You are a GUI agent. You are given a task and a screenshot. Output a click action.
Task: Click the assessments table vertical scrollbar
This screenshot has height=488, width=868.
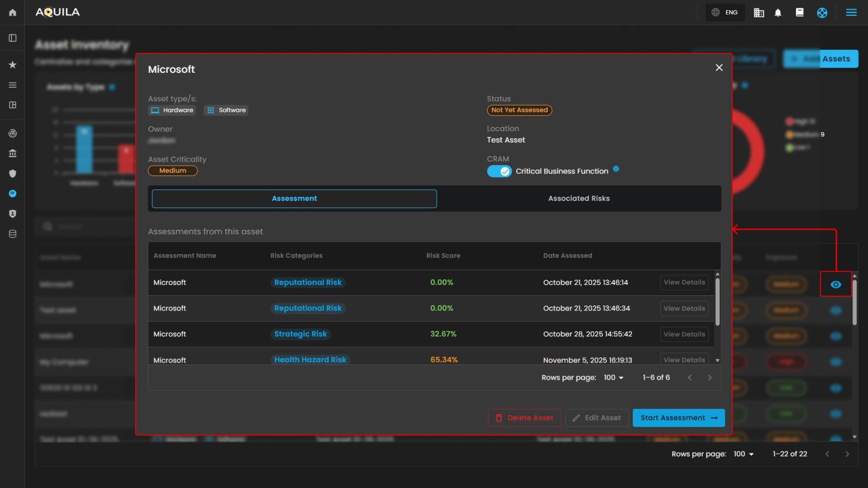click(717, 302)
